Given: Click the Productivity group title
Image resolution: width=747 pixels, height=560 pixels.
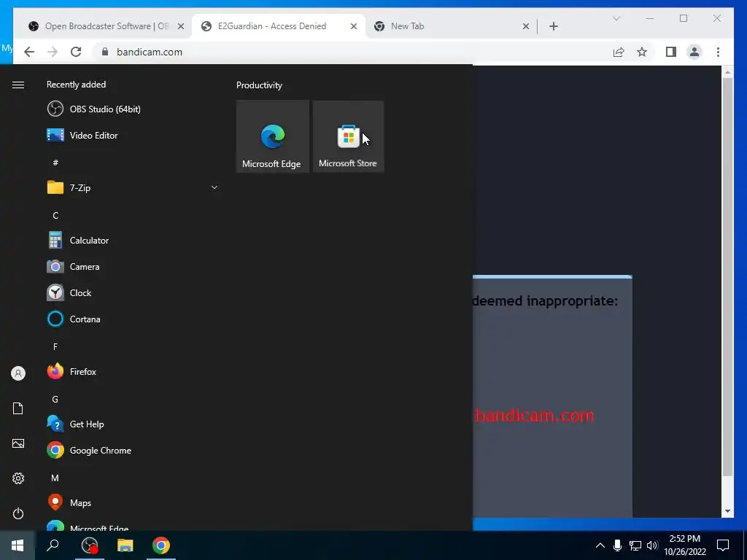Looking at the screenshot, I should (x=259, y=85).
